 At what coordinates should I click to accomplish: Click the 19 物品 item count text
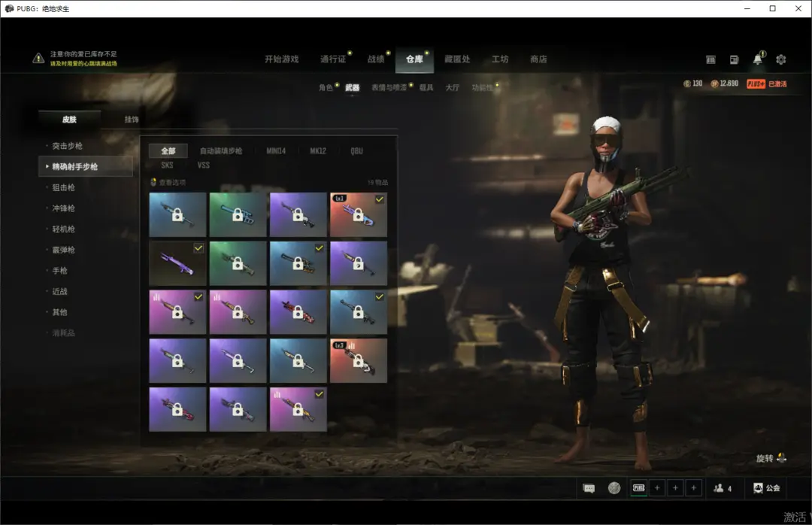coord(377,183)
